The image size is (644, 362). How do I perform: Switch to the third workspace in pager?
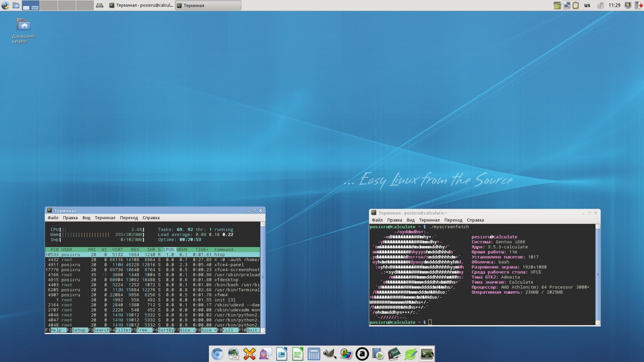[x=67, y=6]
